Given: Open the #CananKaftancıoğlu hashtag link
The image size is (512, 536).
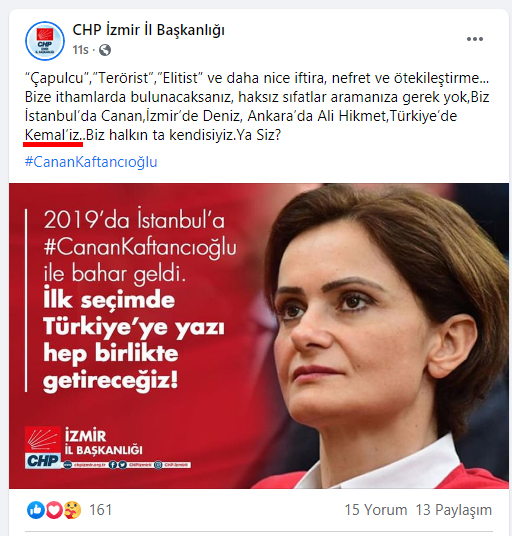Looking at the screenshot, I should pyautogui.click(x=91, y=162).
